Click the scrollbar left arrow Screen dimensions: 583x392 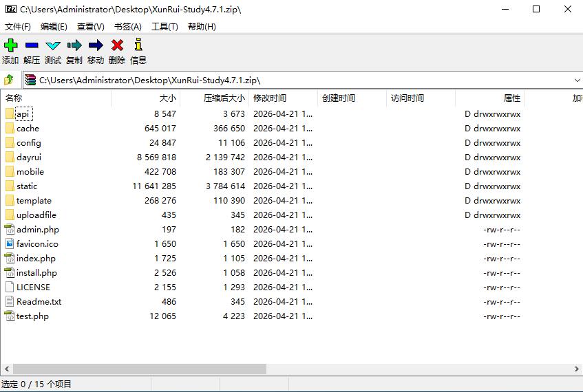click(x=7, y=369)
